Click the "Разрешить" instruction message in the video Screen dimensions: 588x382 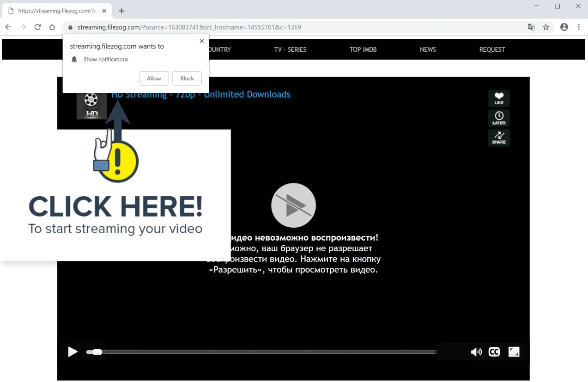[293, 254]
